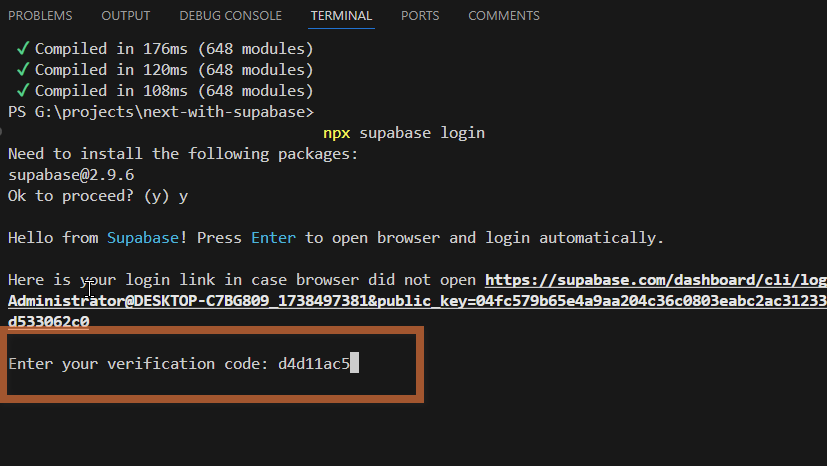
Task: Open the COMMENTS tab
Action: click(x=503, y=16)
